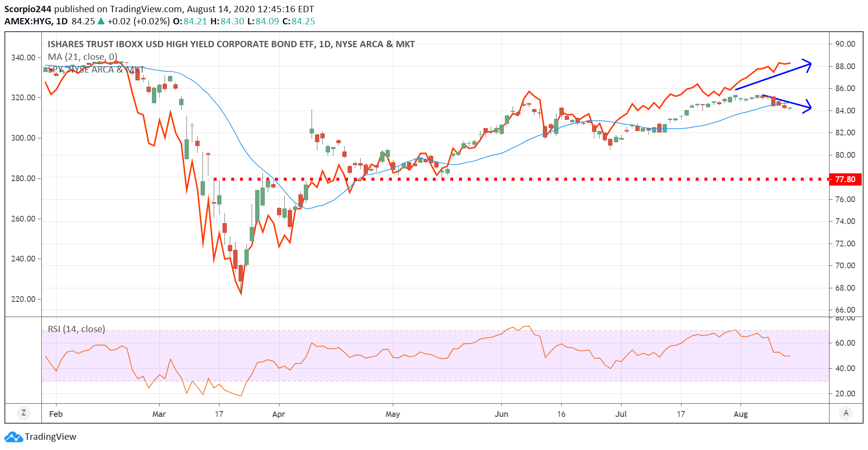Click the upper blue trend arrow head

[808, 65]
